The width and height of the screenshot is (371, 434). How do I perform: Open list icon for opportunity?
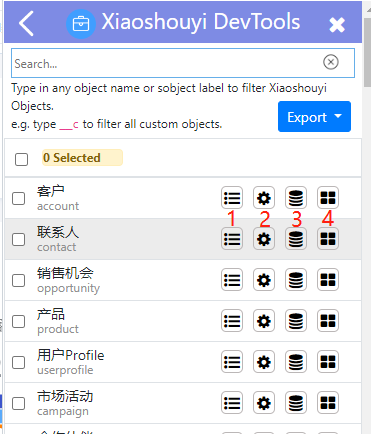232,280
